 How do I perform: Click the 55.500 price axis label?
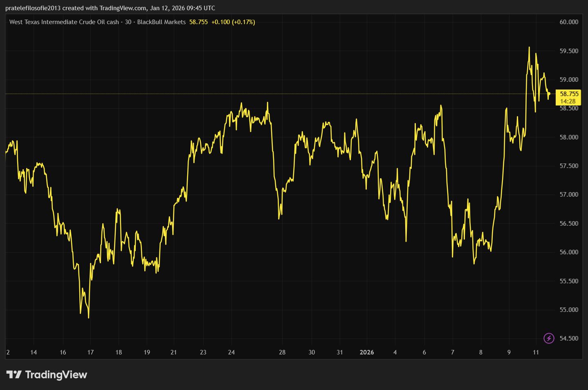pyautogui.click(x=569, y=281)
